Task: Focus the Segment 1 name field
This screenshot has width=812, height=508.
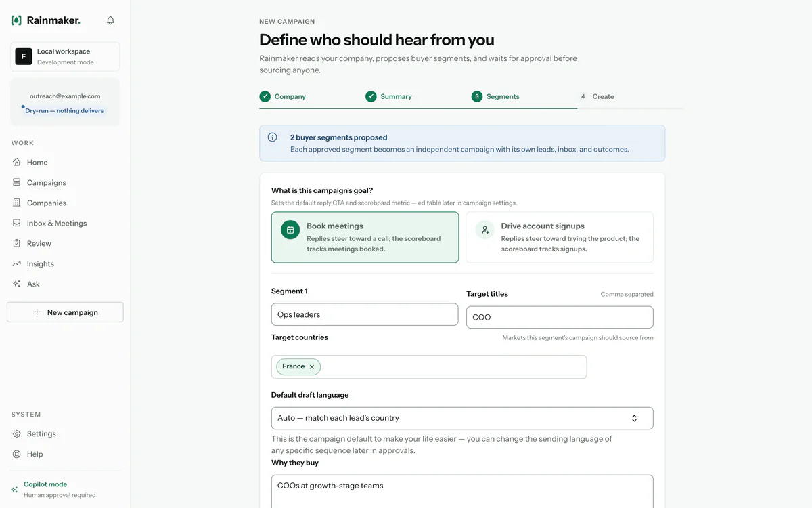Action: click(x=365, y=314)
